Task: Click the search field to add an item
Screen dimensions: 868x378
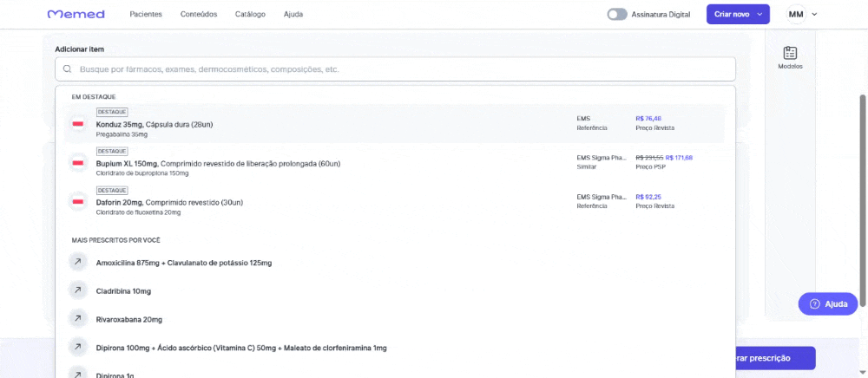Action: click(x=395, y=69)
